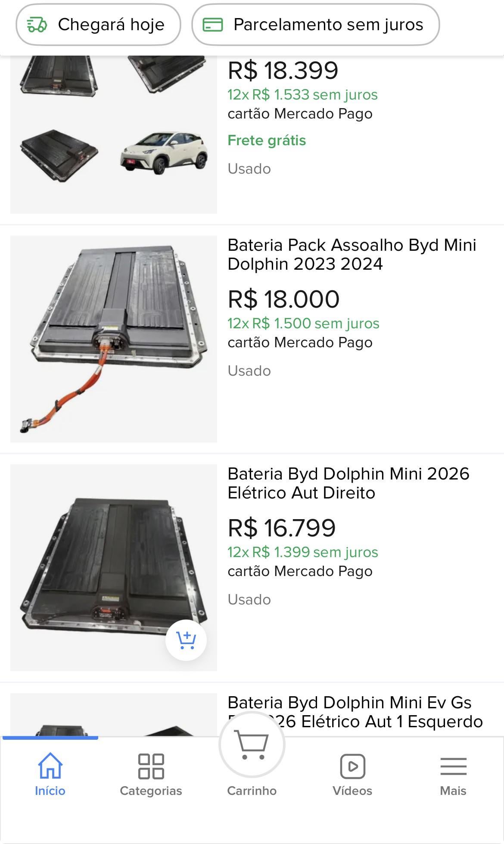Tap the Frete grátis label
This screenshot has height=844, width=504.
(267, 140)
